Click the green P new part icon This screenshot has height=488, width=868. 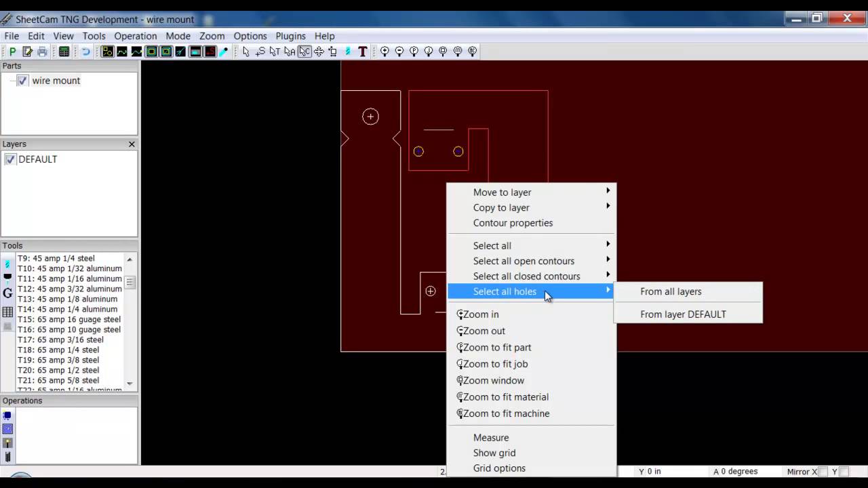pos(12,52)
